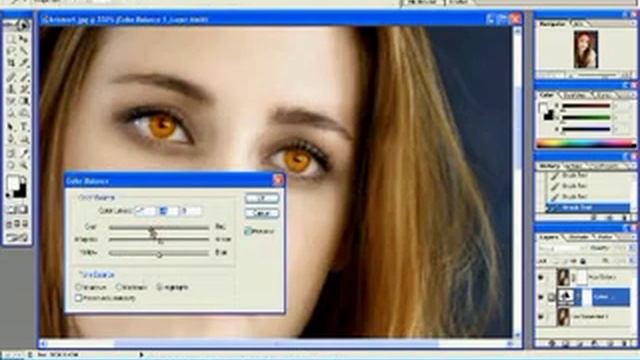
Task: Click OK in Color Balance dialog
Action: click(x=262, y=198)
